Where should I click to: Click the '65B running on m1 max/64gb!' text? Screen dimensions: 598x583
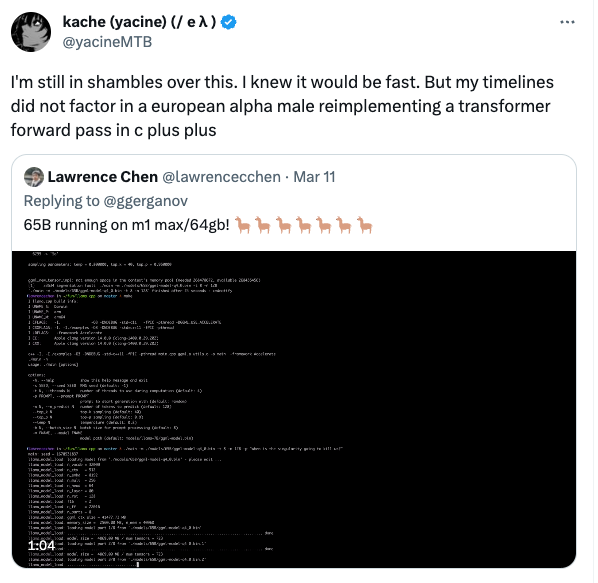[127, 225]
